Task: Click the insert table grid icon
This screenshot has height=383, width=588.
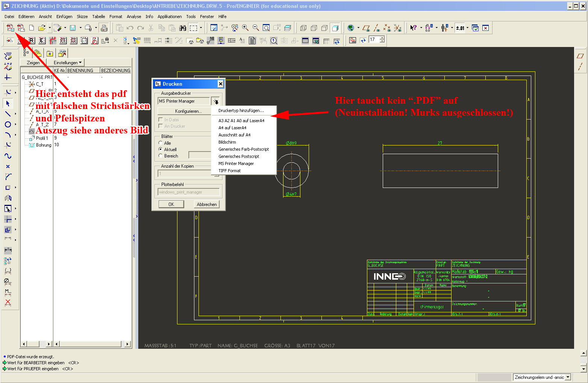Action: point(305,41)
